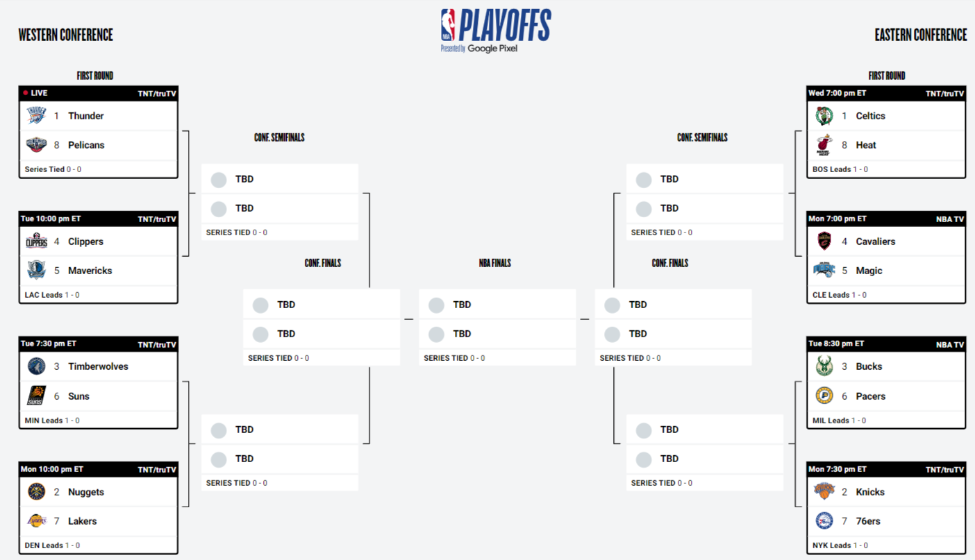
Task: Select the Mon 7:30 pm ET Knicks game header
Action: point(886,469)
